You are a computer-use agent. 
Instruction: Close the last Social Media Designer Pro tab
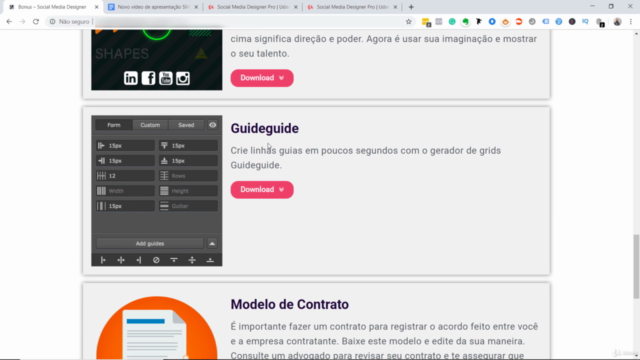pos(395,7)
